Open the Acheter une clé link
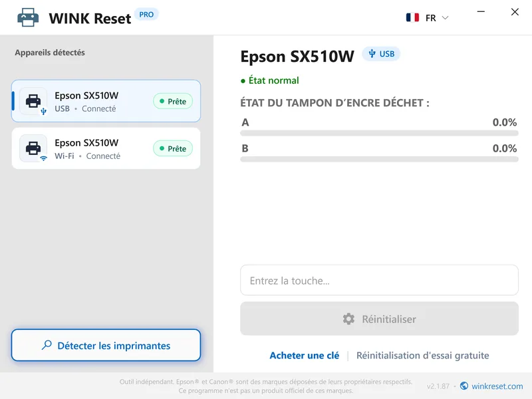 click(x=305, y=355)
